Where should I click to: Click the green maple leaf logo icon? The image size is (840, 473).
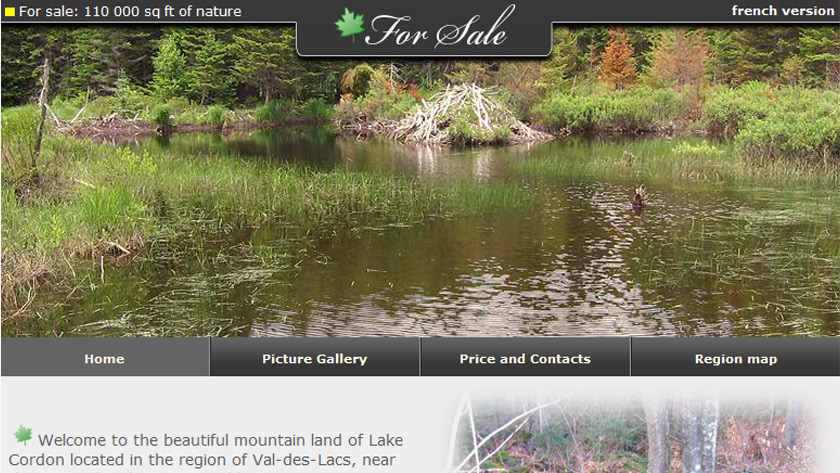pyautogui.click(x=349, y=25)
